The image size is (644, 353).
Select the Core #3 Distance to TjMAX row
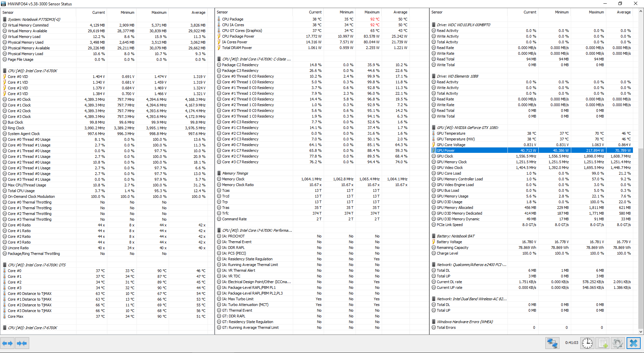coord(104,311)
